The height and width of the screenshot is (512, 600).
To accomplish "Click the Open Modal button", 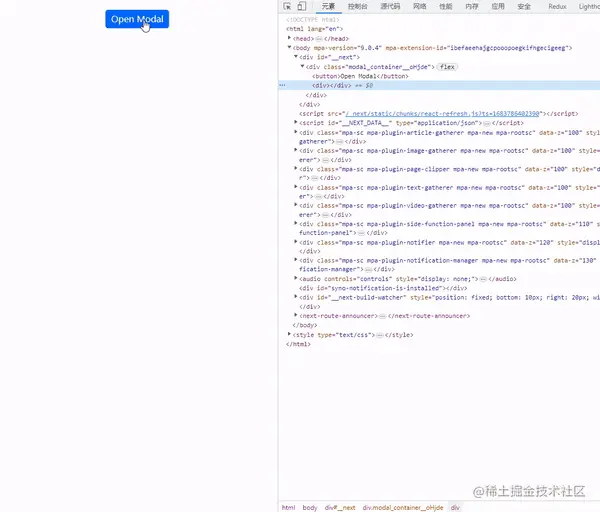I will pos(137,19).
